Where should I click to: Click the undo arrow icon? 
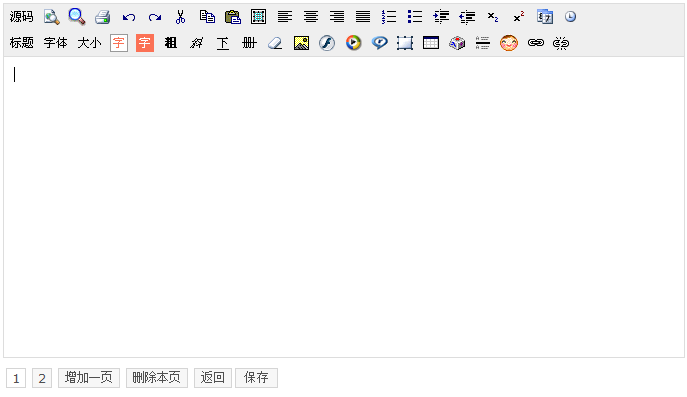pos(129,17)
